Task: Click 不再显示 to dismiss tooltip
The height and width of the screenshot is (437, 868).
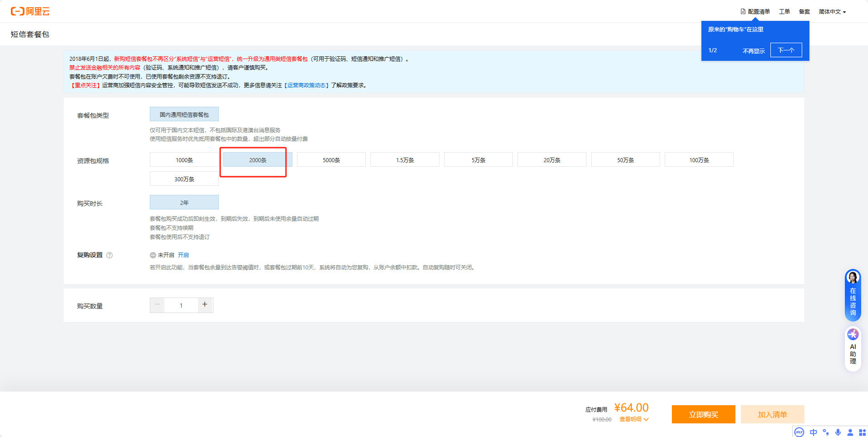Action: click(x=754, y=51)
